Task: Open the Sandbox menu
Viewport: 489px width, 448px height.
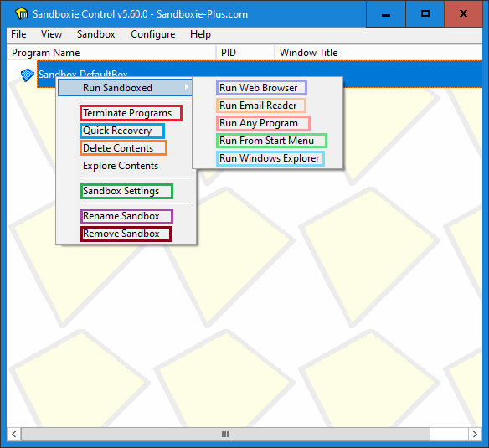Action: pos(96,34)
